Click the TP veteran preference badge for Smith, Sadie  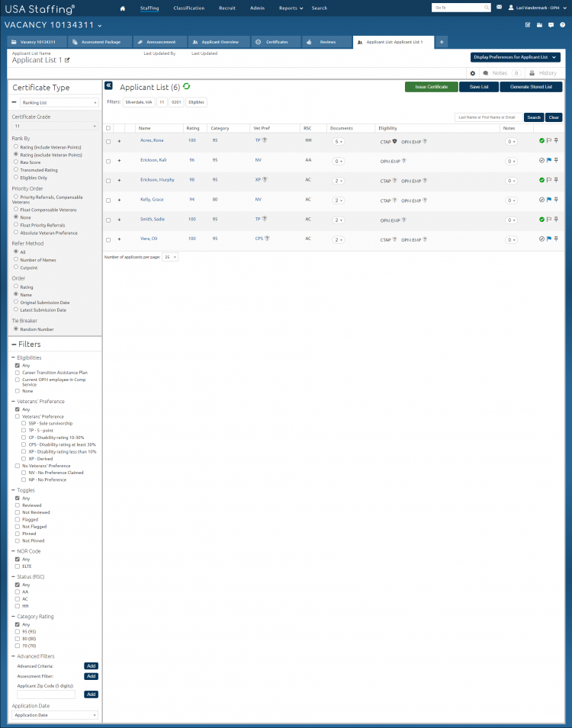click(265, 219)
